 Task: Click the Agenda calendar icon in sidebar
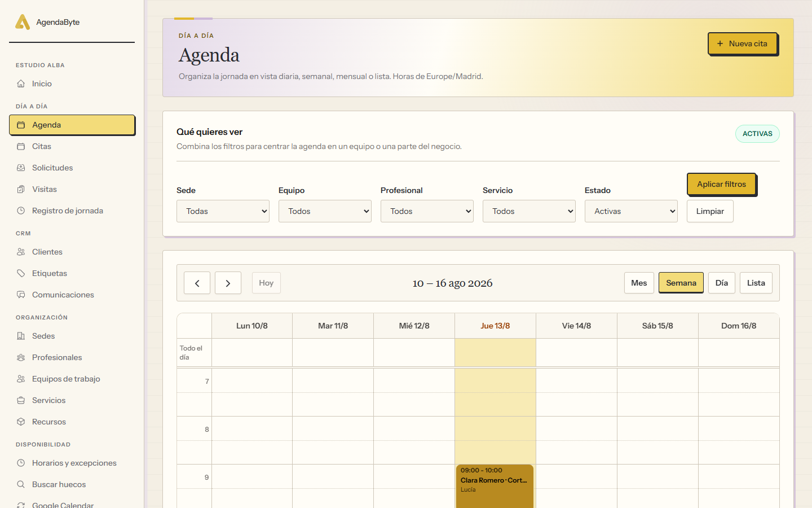click(x=21, y=125)
